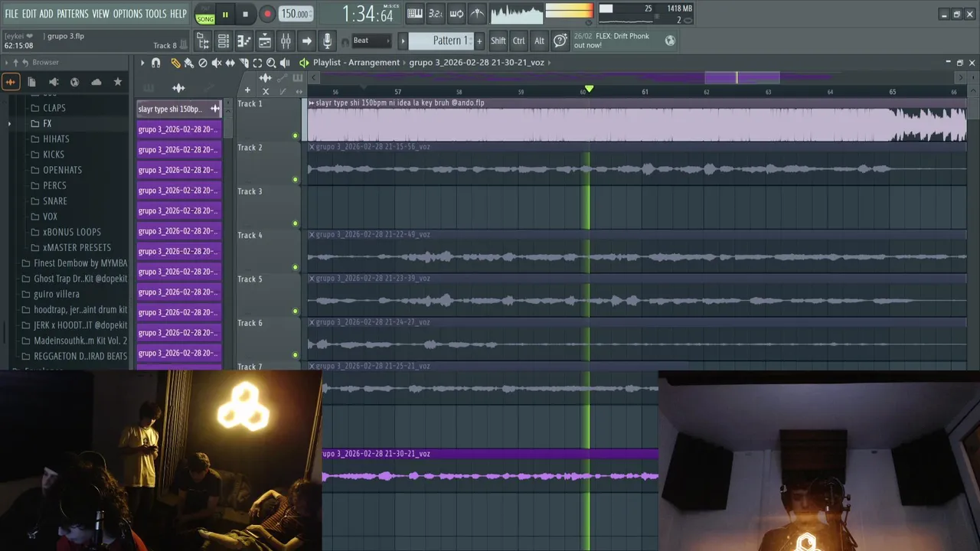Choose the Select marquee tool in the playlist
This screenshot has height=551, width=980.
click(x=257, y=63)
